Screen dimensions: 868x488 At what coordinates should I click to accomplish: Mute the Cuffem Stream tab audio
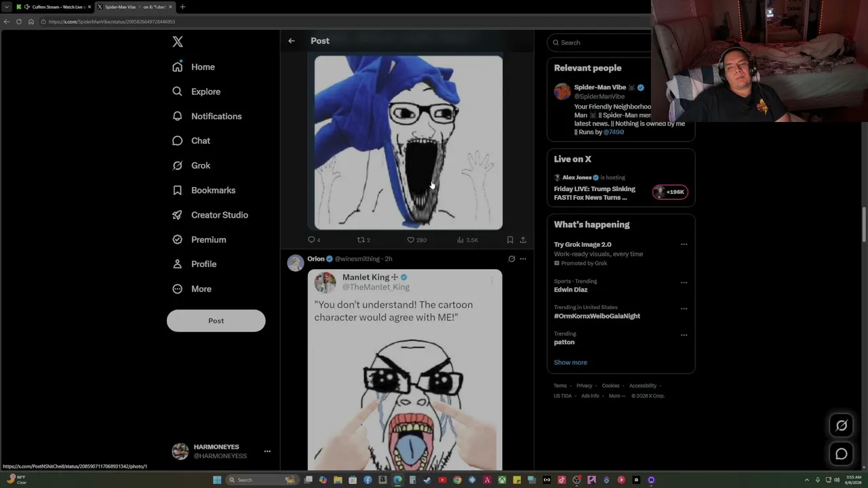tap(27, 7)
